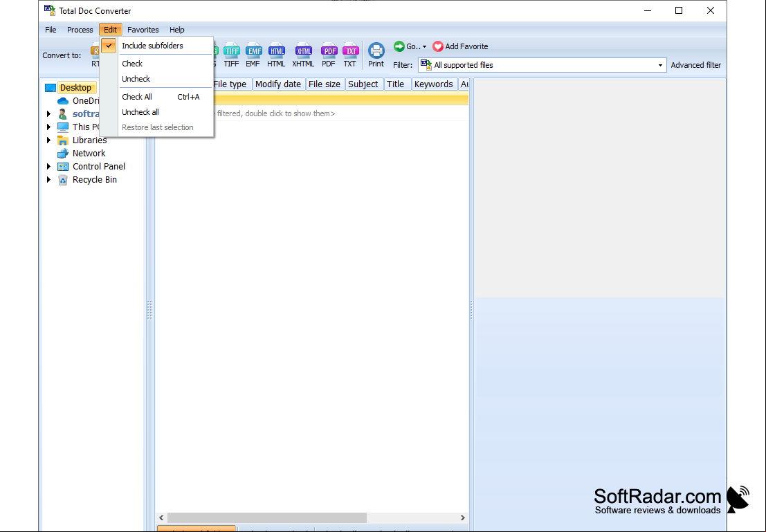The image size is (766, 532).
Task: Choose Check All from the Edit menu
Action: click(156, 97)
